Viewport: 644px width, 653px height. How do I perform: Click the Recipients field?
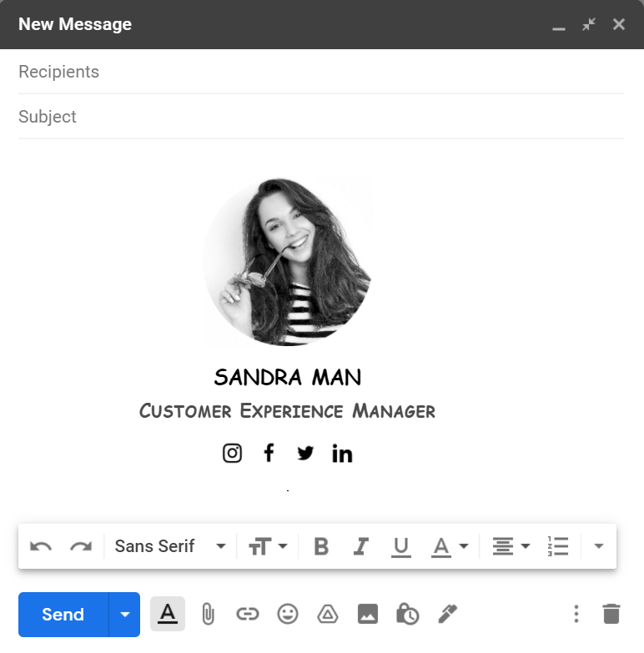click(320, 72)
